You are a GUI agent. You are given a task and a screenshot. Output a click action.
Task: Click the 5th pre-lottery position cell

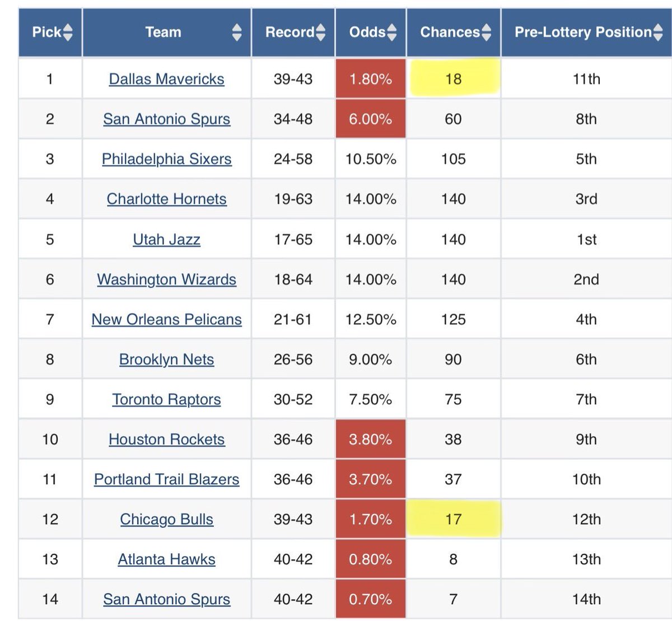coord(586,159)
